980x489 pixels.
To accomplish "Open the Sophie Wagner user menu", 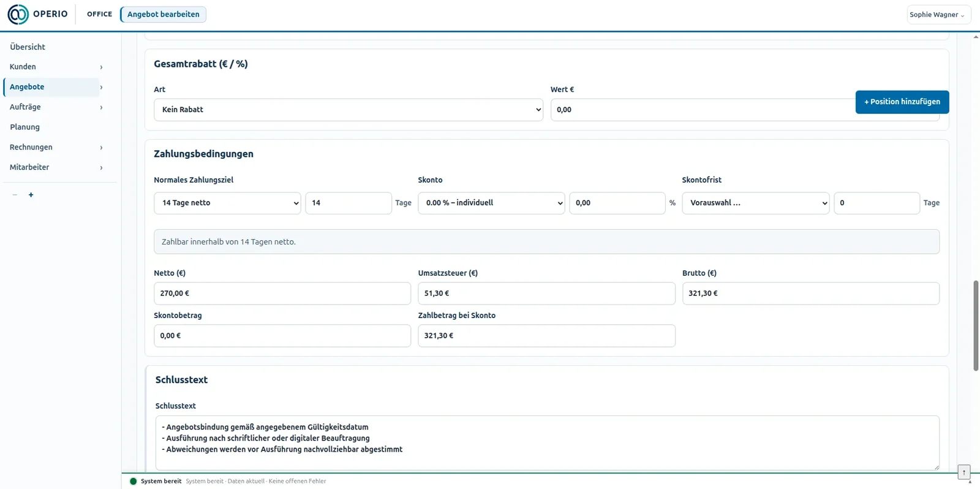I will pos(938,15).
